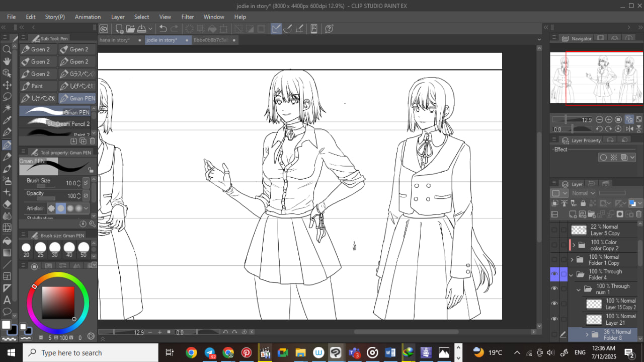Click the color wheel square picker
Screen dimensions: 644x362
(57, 302)
